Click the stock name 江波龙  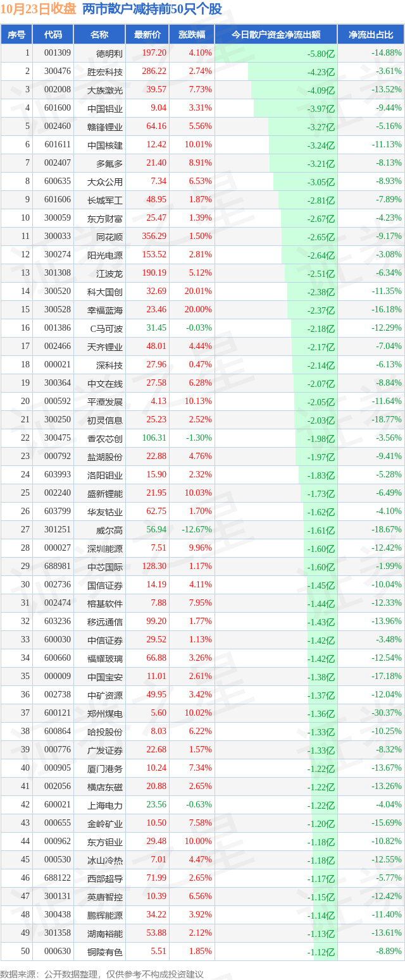(x=109, y=273)
